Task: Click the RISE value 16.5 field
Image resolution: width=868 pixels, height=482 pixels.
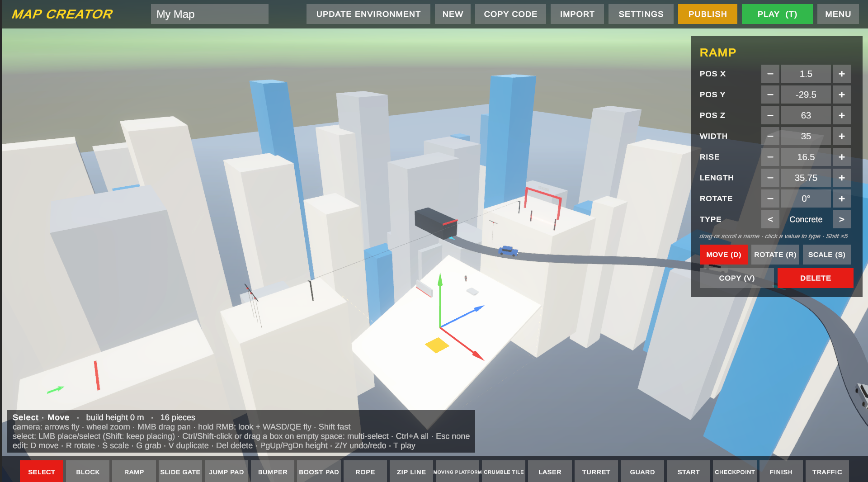Action: (806, 157)
